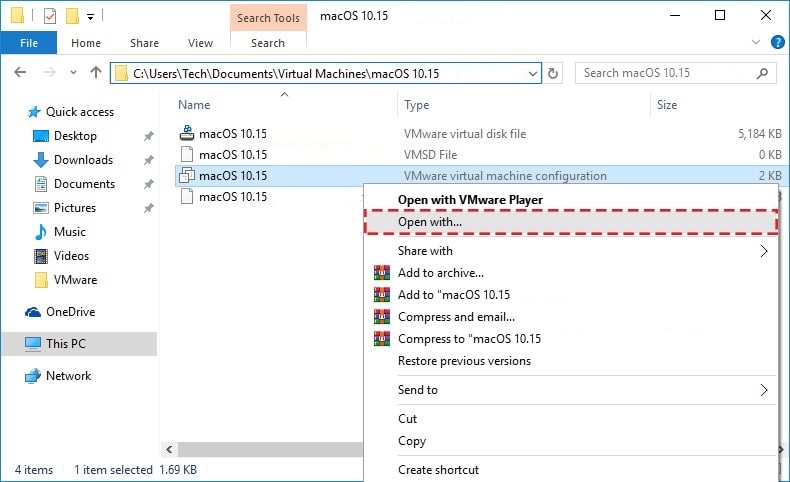Refresh the folder view

[553, 74]
